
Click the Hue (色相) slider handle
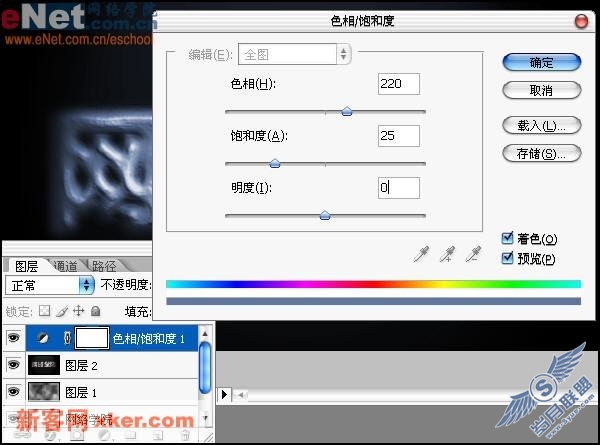[347, 111]
